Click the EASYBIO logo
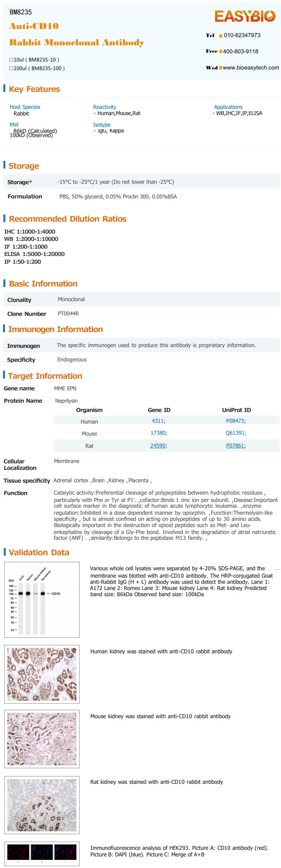 (x=245, y=16)
